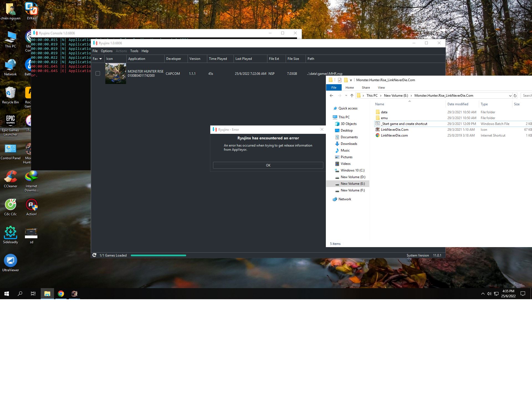
Task: Expand the address bar history dropdown
Action: [x=510, y=96]
